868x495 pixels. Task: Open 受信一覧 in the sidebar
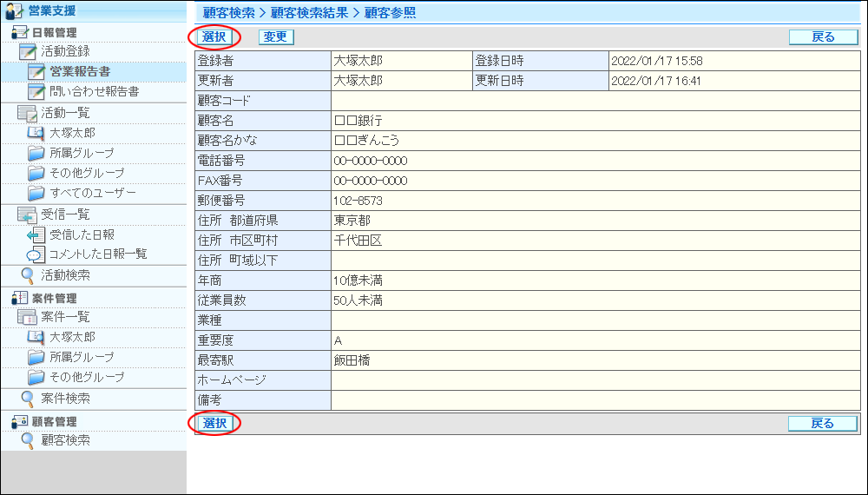coord(65,214)
